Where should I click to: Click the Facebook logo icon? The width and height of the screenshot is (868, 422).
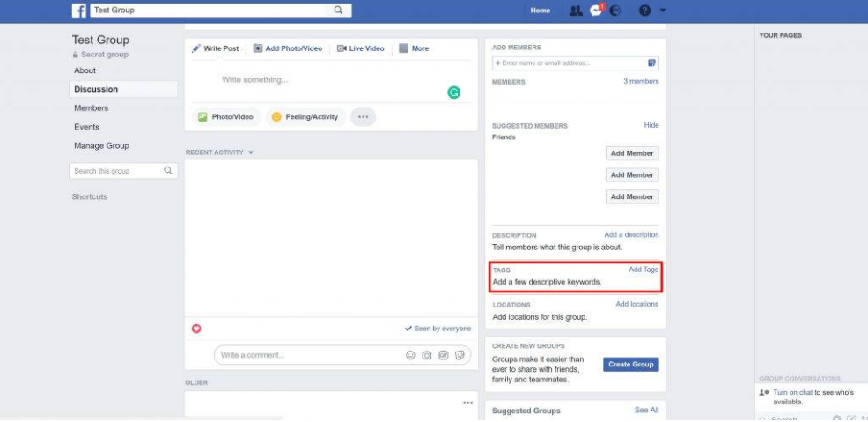(x=78, y=11)
